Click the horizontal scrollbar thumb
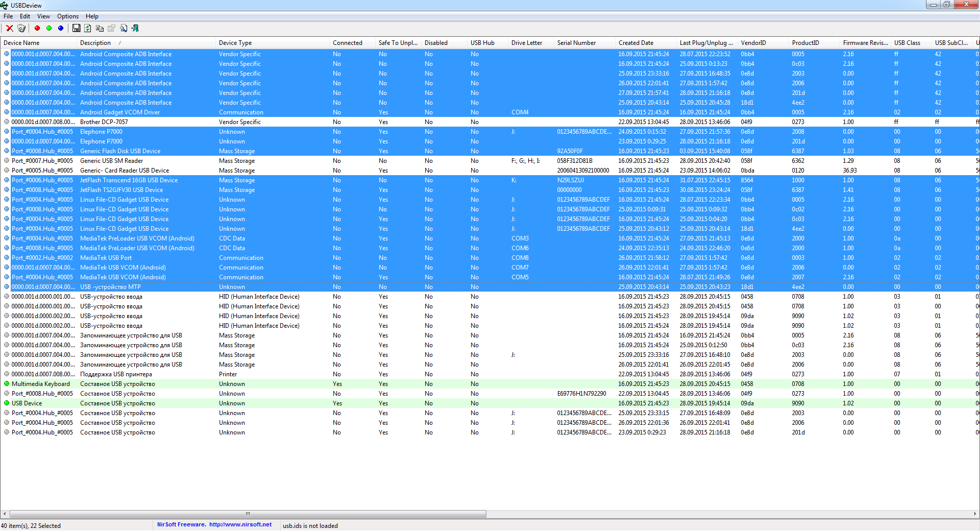980x531 pixels. tap(248, 514)
